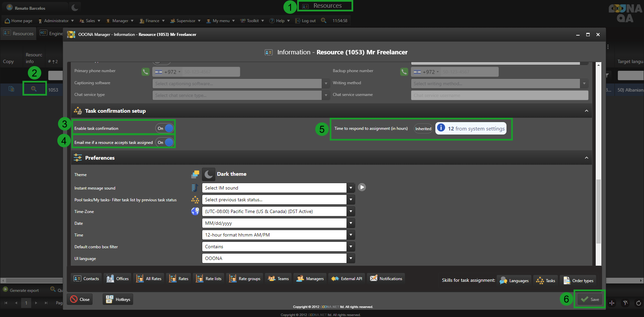This screenshot has width=644, height=317.
Task: Click the search magnifier in top menu bar
Action: (x=323, y=20)
